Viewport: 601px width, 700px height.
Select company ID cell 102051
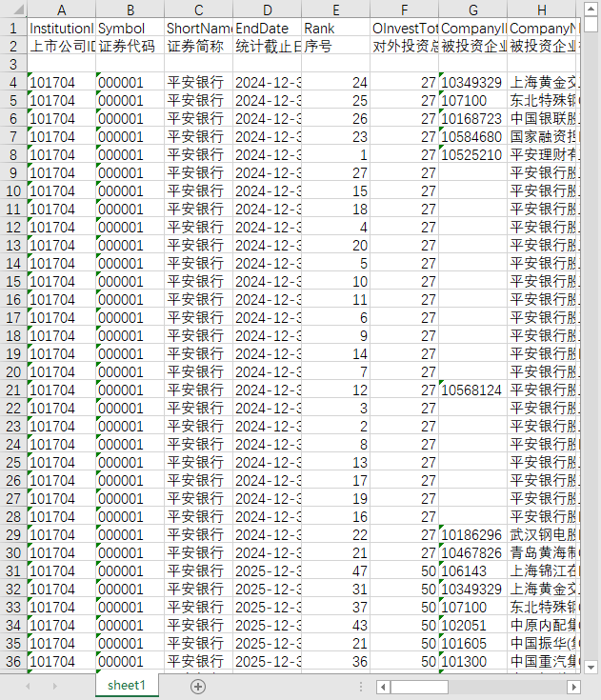click(472, 626)
